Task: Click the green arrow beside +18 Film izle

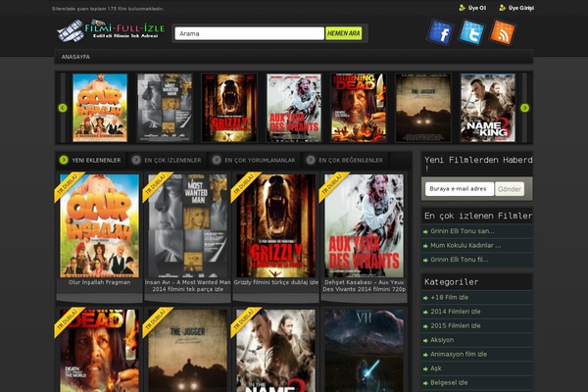Action: (425, 298)
